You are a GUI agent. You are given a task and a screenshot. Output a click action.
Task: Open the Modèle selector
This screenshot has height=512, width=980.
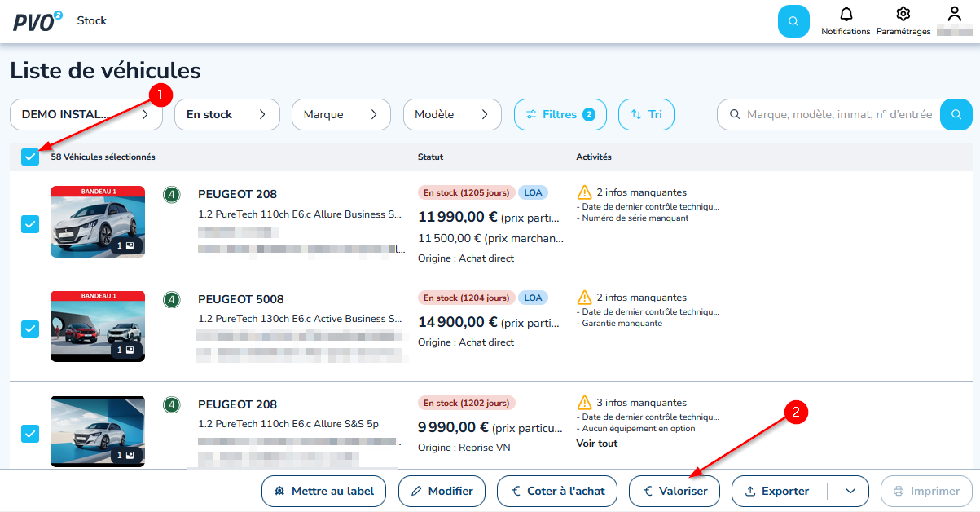coord(452,115)
